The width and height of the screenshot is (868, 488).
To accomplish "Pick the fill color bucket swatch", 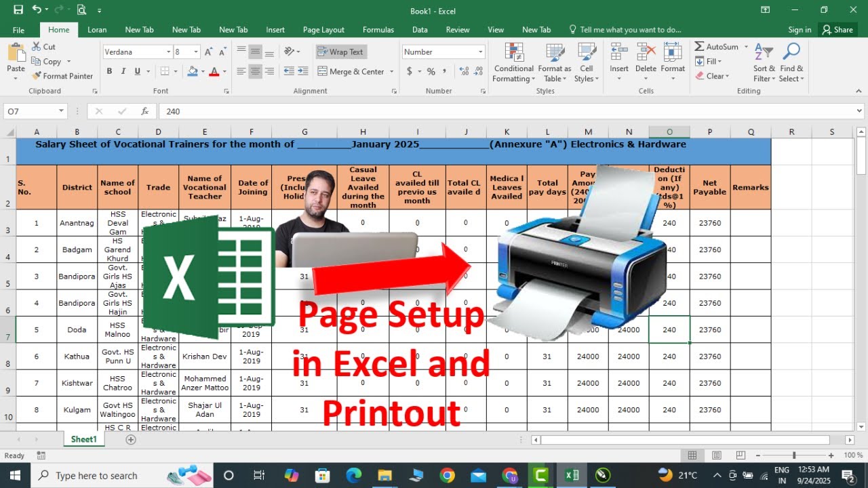I will click(192, 71).
